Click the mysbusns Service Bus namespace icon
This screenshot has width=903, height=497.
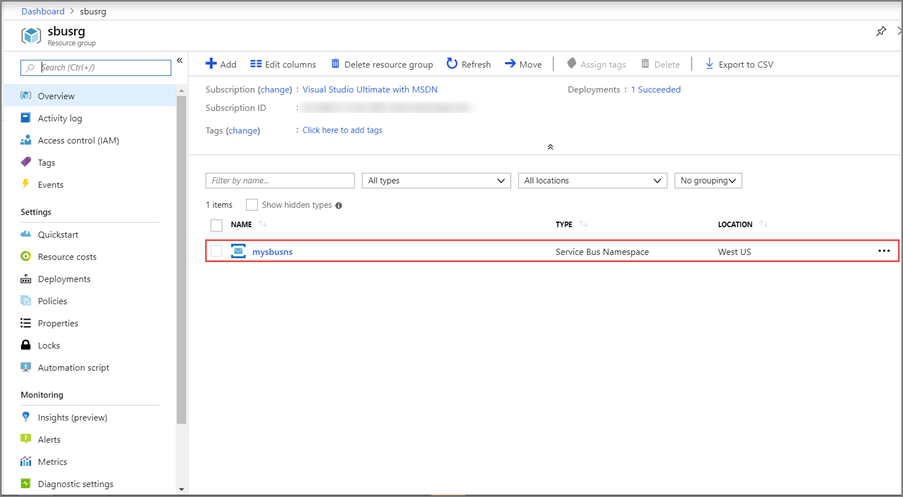click(x=238, y=251)
